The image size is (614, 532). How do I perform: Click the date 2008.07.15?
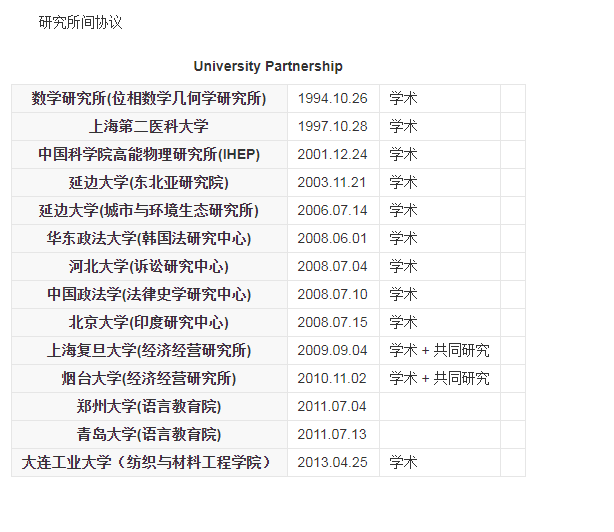click(332, 323)
